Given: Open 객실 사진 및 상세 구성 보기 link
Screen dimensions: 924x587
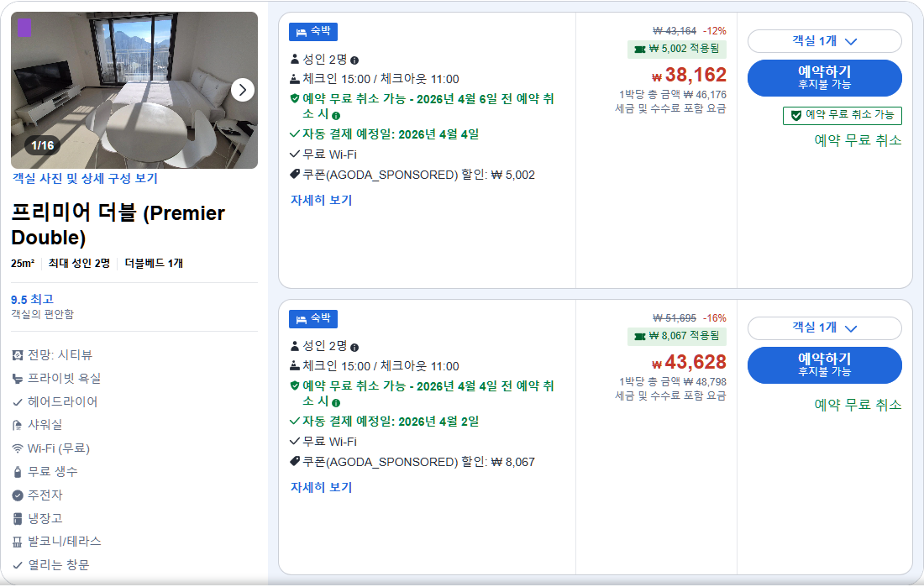Looking at the screenshot, I should (x=84, y=179).
